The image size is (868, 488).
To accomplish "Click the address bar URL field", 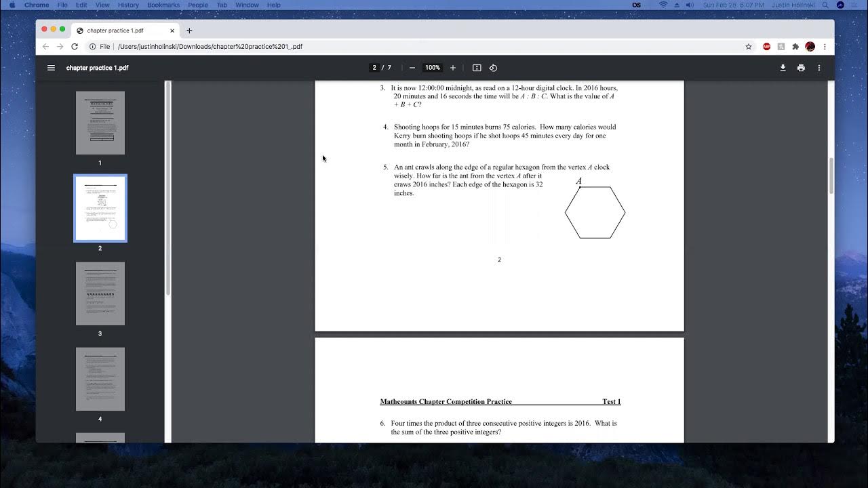I will coord(420,47).
